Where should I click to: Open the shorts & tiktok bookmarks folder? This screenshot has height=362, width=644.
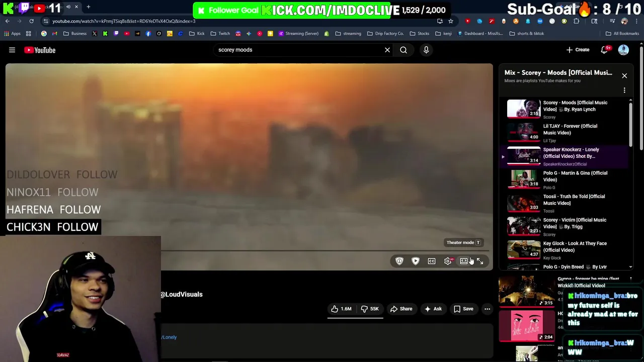coord(527,34)
